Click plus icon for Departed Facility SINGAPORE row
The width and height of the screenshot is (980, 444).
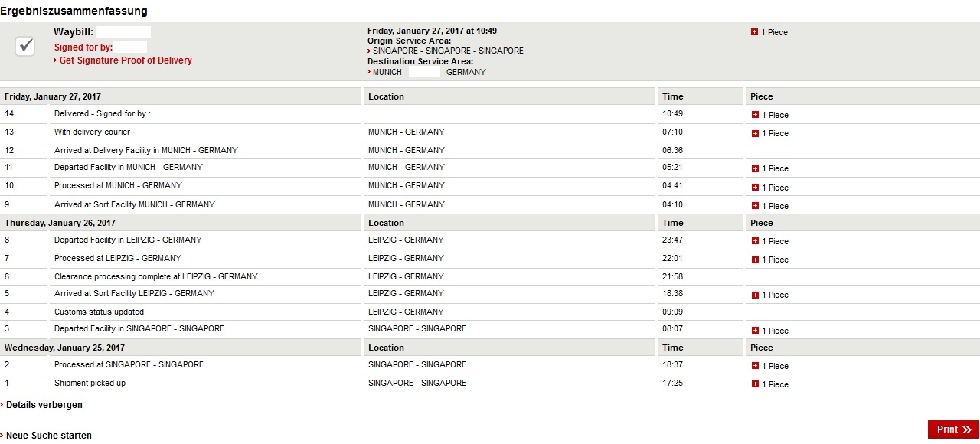pos(755,331)
